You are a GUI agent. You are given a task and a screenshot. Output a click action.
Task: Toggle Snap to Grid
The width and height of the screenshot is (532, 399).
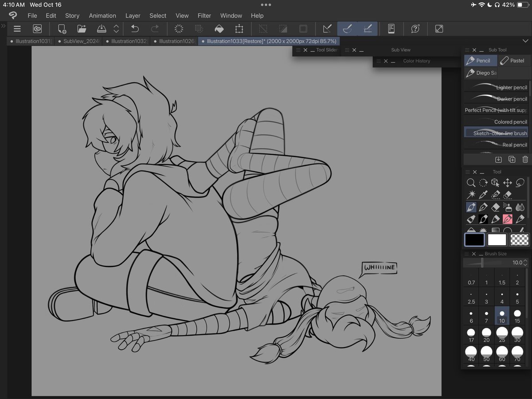tap(368, 29)
